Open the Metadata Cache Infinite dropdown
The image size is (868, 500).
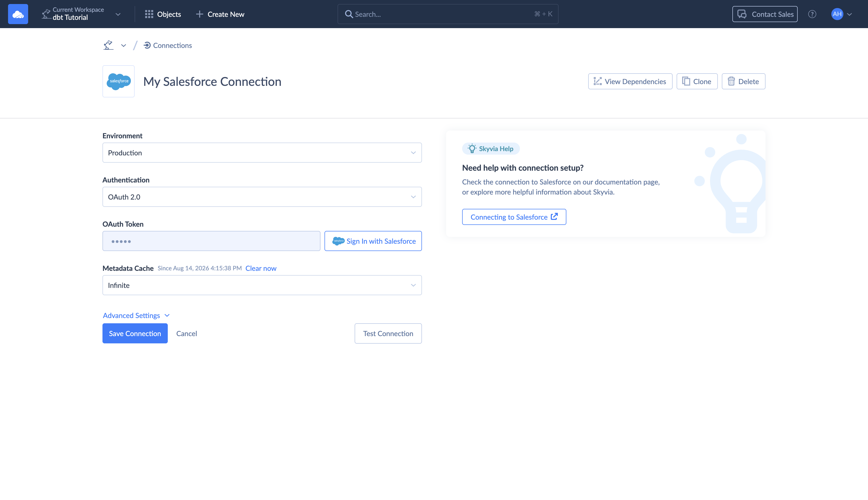tap(262, 285)
